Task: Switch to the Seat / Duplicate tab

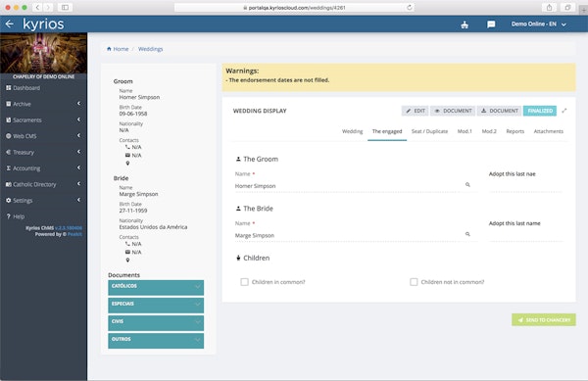Action: [x=429, y=131]
